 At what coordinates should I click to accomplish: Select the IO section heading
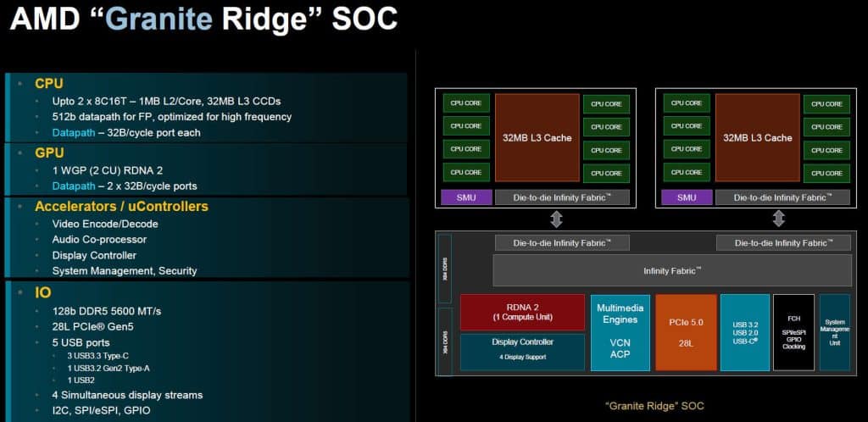click(x=43, y=294)
